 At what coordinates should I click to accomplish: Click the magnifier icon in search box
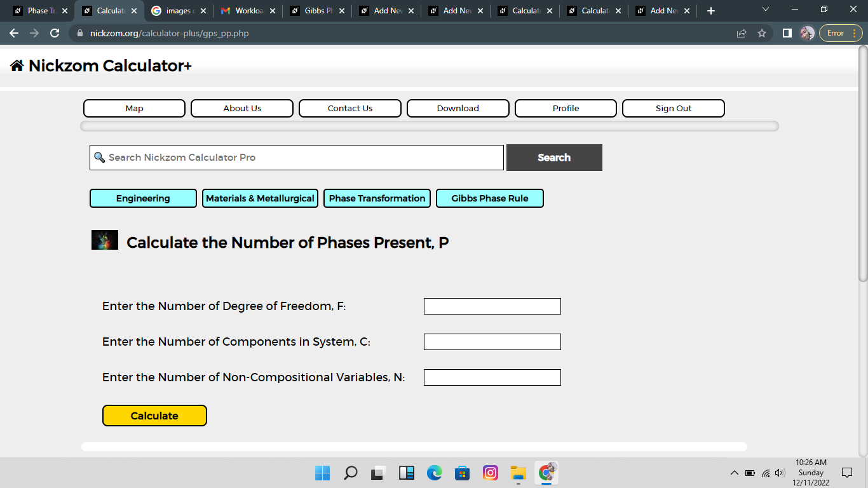tap(99, 157)
